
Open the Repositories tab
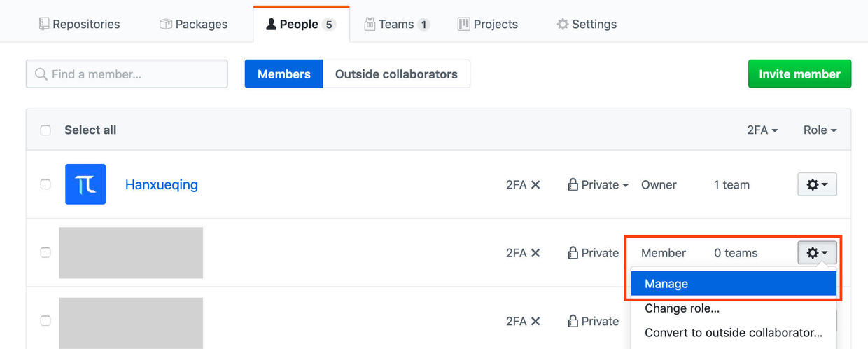pos(78,24)
